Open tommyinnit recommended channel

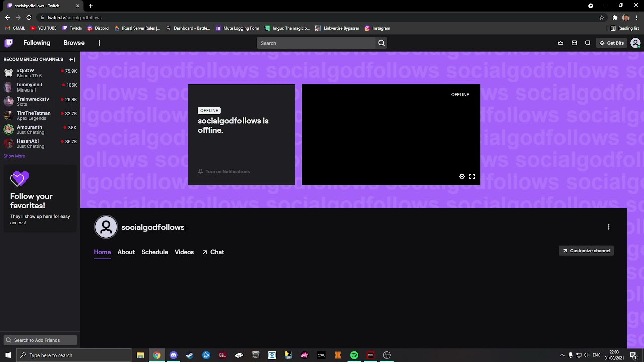(x=40, y=87)
